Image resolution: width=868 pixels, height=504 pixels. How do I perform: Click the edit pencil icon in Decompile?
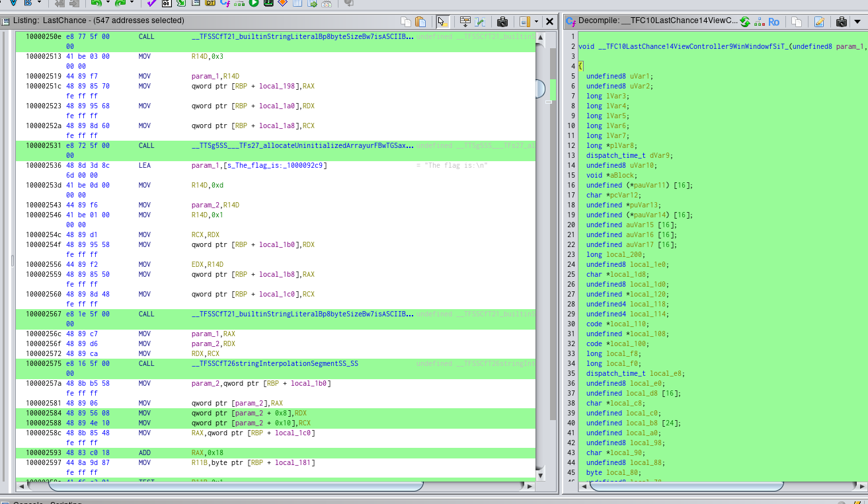coord(819,21)
